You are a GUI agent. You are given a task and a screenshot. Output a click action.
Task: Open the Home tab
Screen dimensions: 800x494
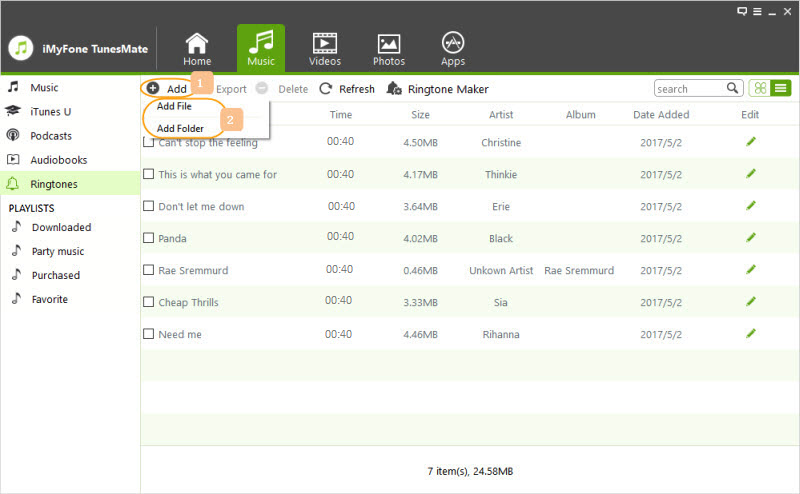click(197, 50)
